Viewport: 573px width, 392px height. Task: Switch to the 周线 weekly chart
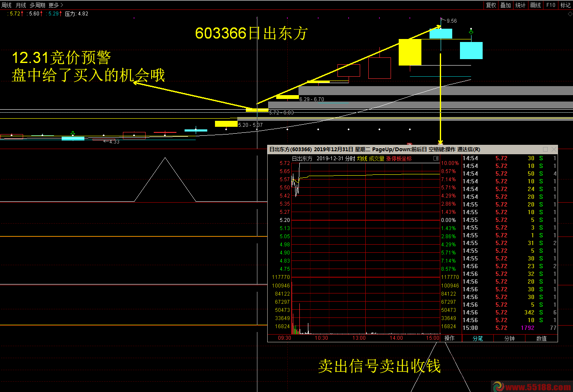coord(6,5)
